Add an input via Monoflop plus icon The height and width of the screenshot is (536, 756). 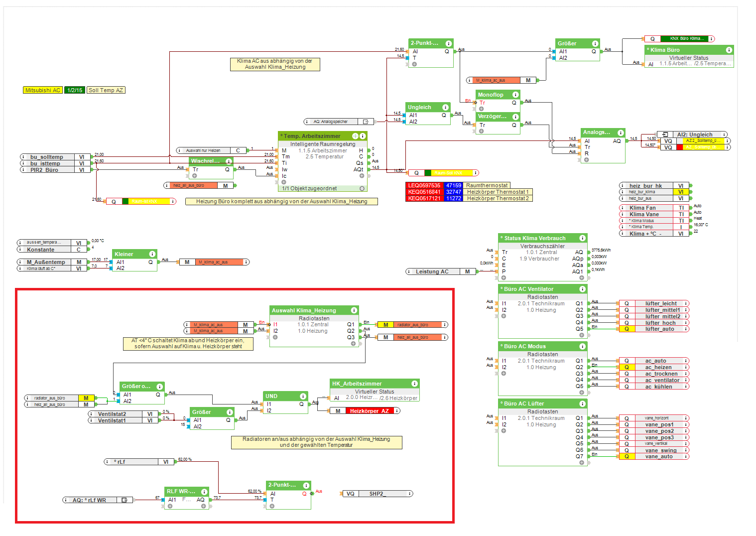point(482,109)
